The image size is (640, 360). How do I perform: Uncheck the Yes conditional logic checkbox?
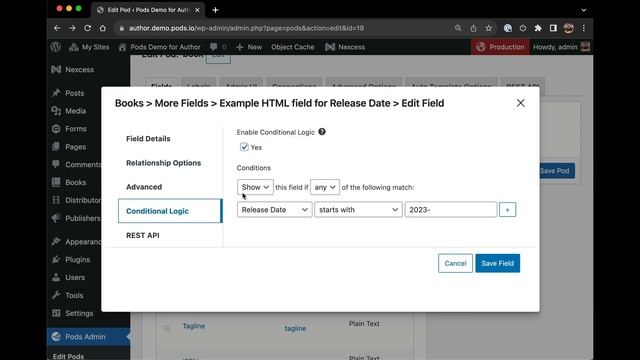(x=244, y=147)
